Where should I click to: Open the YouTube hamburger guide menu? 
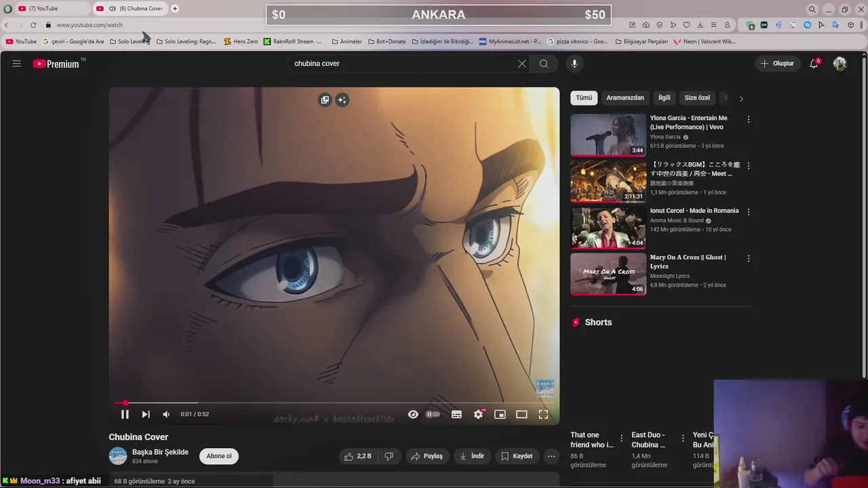click(17, 64)
